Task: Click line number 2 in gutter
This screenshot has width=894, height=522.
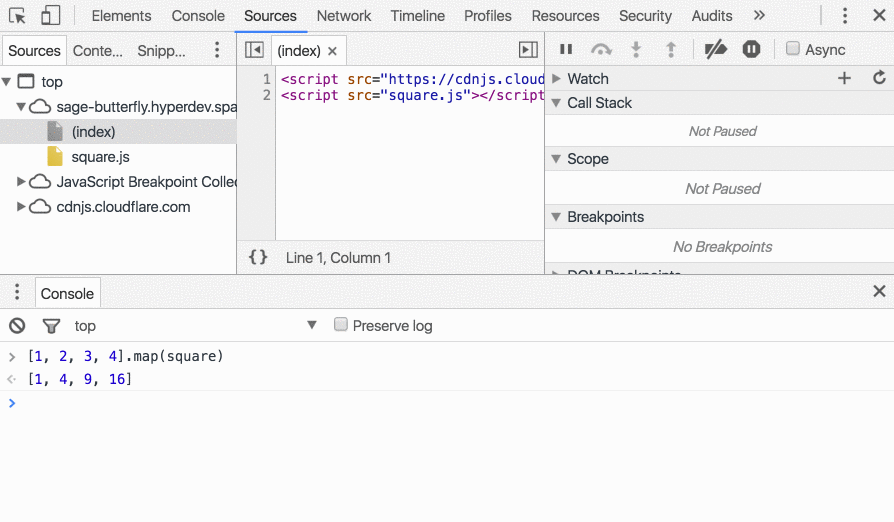Action: tap(266, 95)
